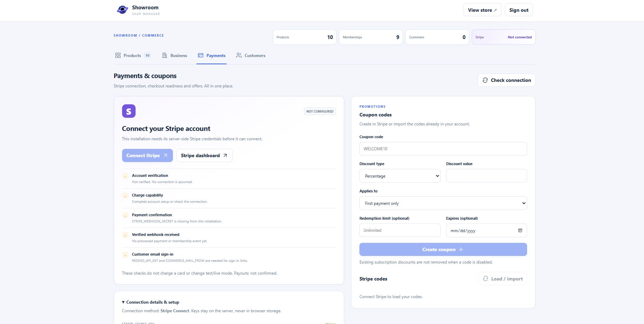Click the Showroom planet logo icon

[122, 10]
